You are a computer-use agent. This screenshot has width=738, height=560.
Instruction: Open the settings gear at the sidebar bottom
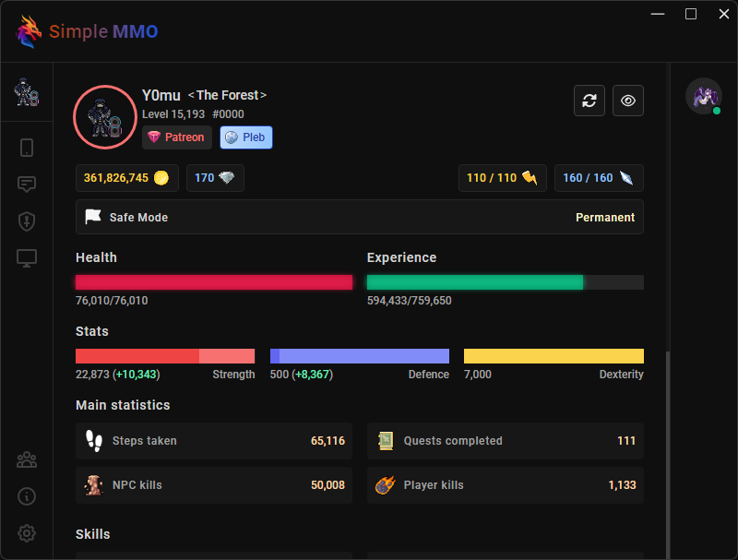pyautogui.click(x=27, y=533)
